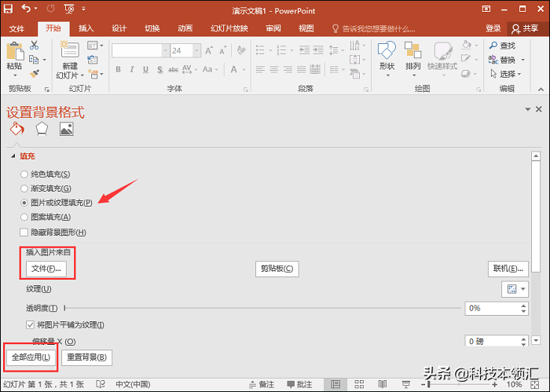The image size is (550, 392).
Task: Click the 剪贴板(C) button
Action: click(x=277, y=269)
